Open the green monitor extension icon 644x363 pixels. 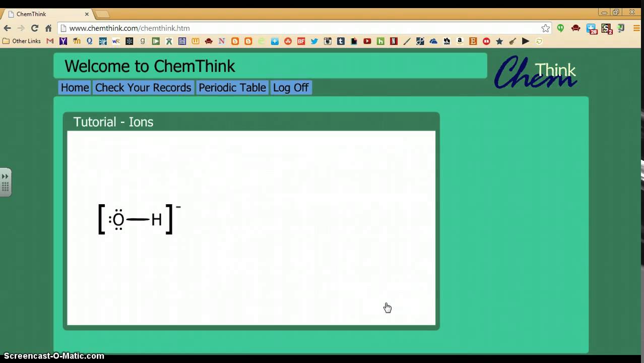point(621,28)
